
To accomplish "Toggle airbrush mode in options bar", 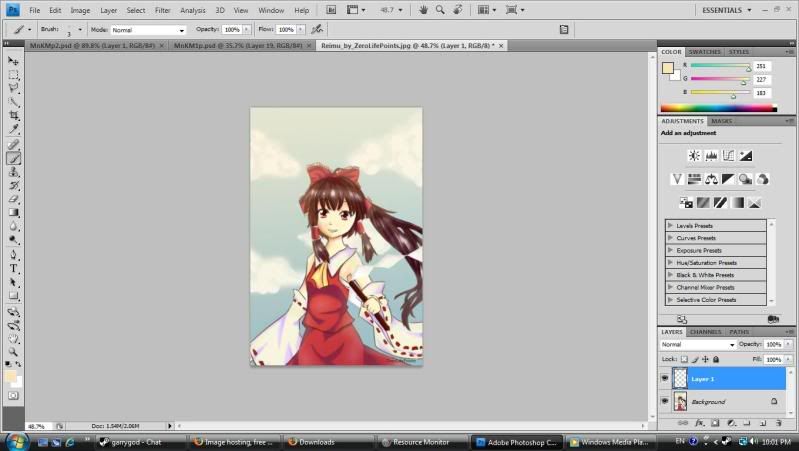I will pos(317,29).
